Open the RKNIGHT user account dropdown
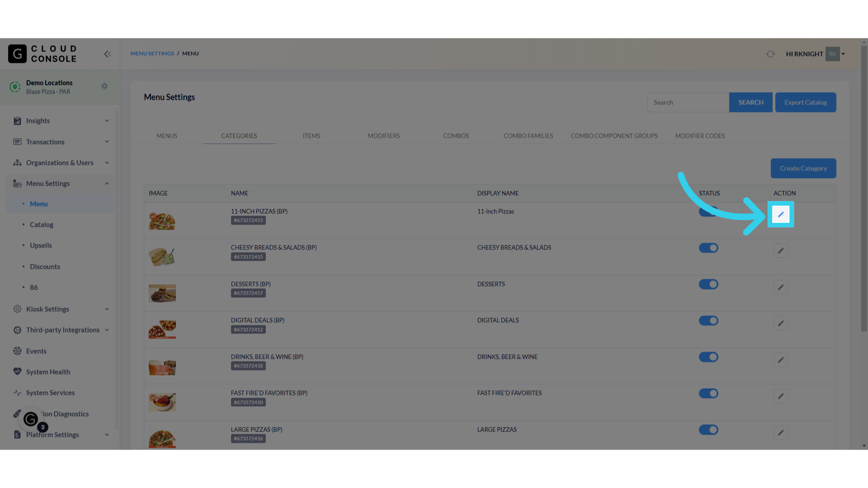This screenshot has height=488, width=868. pyautogui.click(x=844, y=54)
